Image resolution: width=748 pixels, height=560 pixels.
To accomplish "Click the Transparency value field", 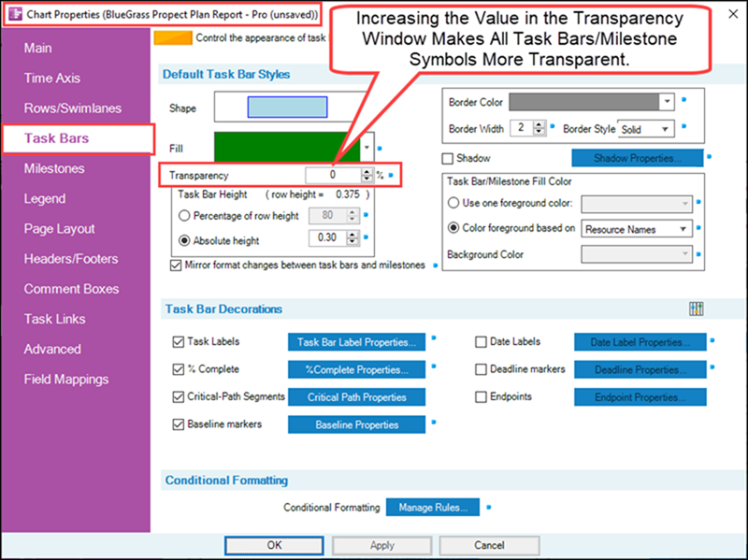I will (333, 175).
